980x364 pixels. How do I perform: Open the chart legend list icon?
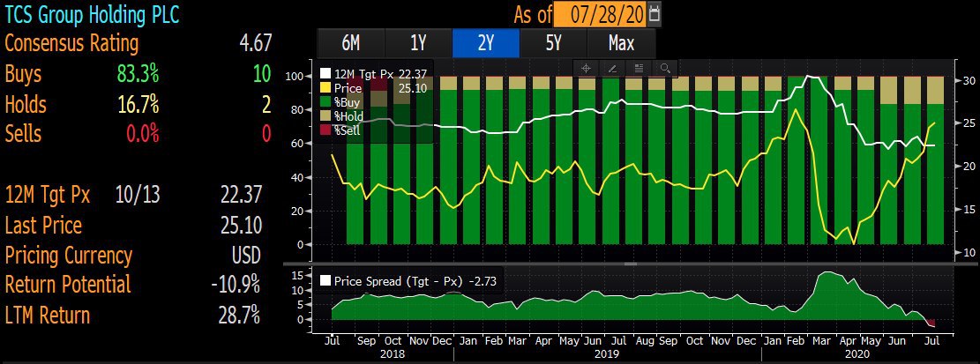(x=639, y=69)
